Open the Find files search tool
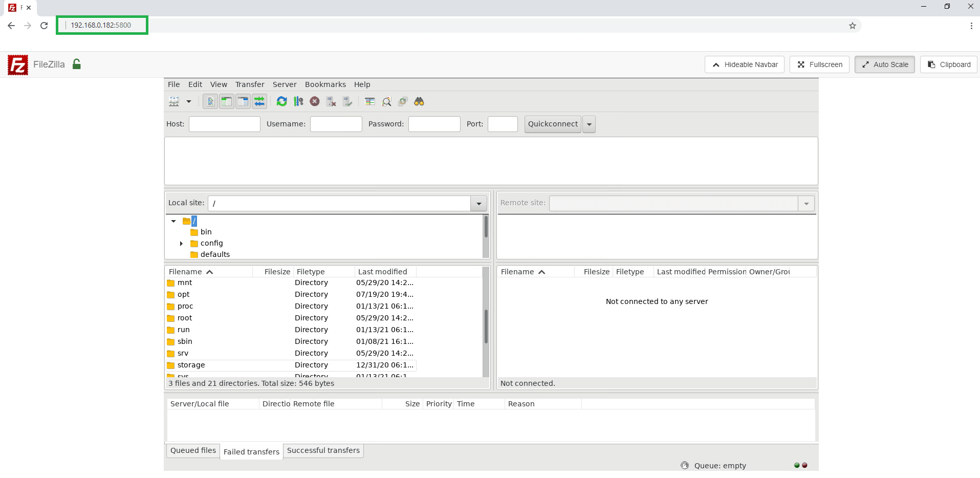Viewport: 980px width, 478px height. [419, 101]
